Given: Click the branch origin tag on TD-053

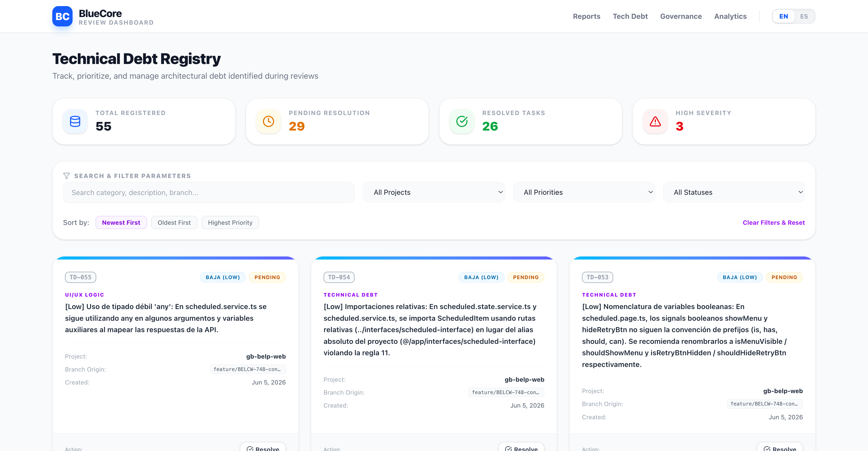Looking at the screenshot, I should point(764,404).
